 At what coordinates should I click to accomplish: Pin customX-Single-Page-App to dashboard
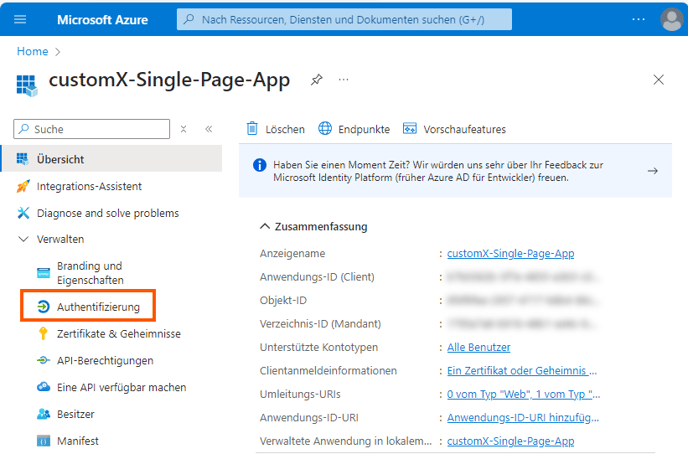[x=316, y=80]
